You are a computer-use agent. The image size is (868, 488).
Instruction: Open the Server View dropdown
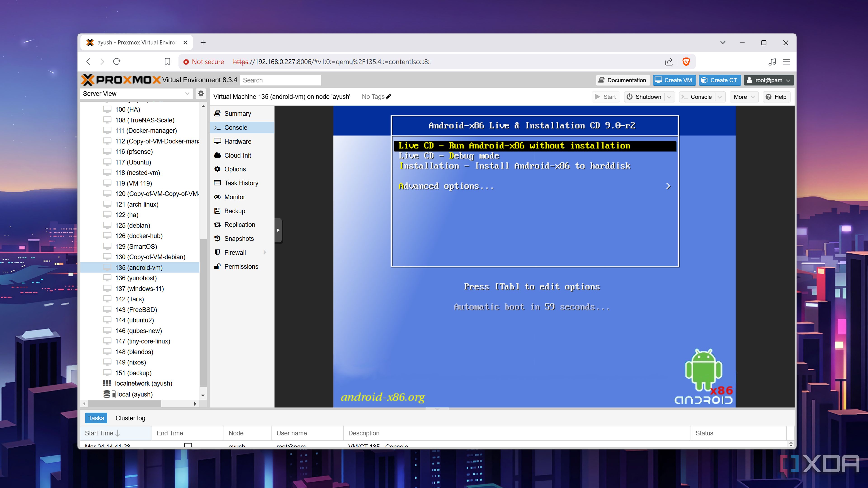coord(136,94)
